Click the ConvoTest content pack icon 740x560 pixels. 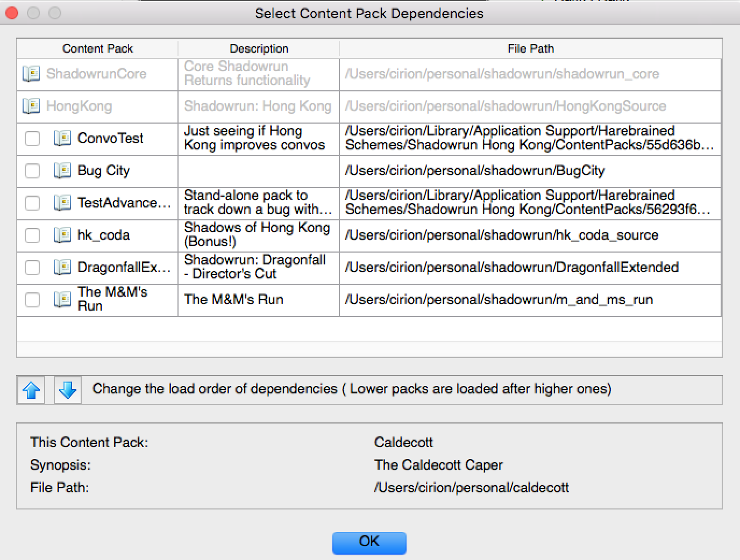click(62, 138)
